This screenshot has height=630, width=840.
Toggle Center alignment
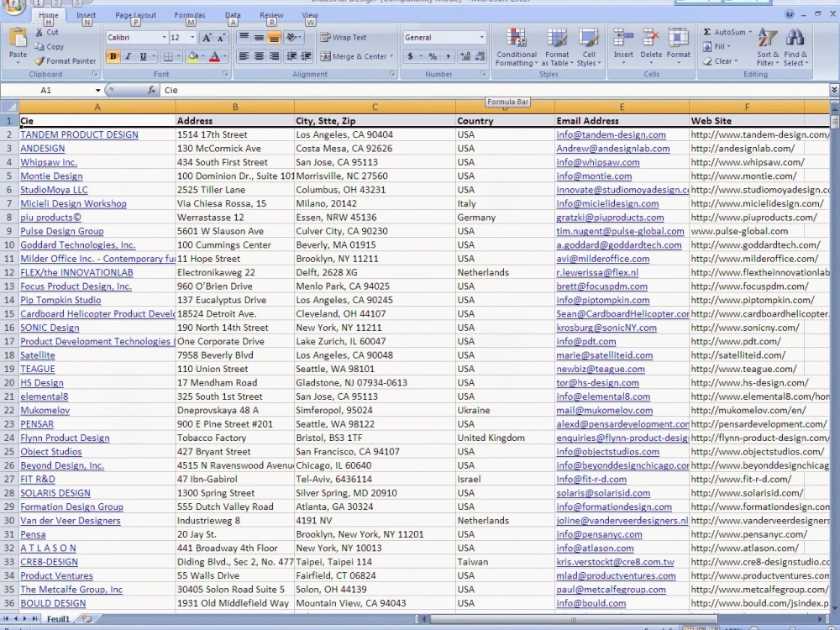click(x=259, y=55)
